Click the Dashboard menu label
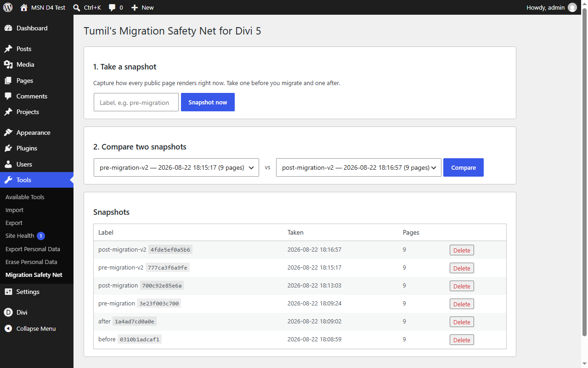Image resolution: width=588 pixels, height=368 pixels. [32, 28]
